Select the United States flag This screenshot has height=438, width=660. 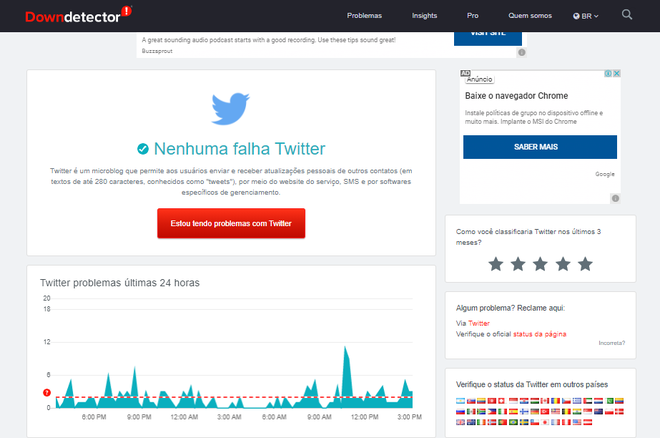[577, 422]
